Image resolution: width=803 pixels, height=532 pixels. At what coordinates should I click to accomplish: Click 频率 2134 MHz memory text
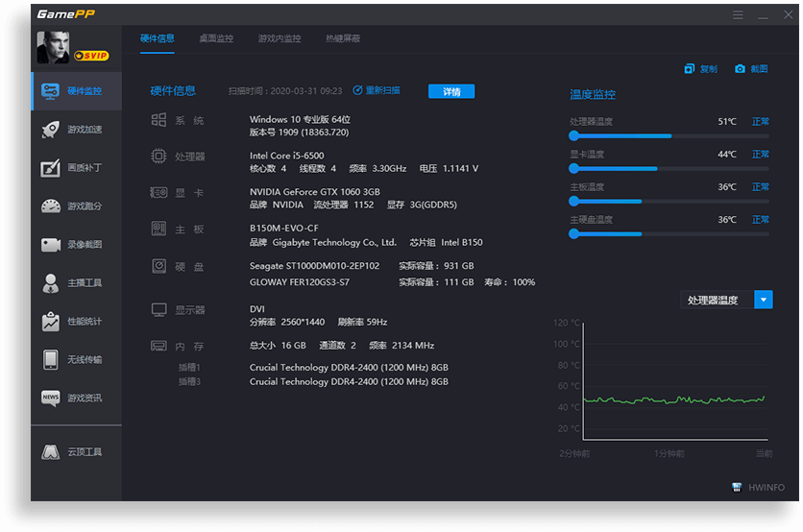click(401, 346)
